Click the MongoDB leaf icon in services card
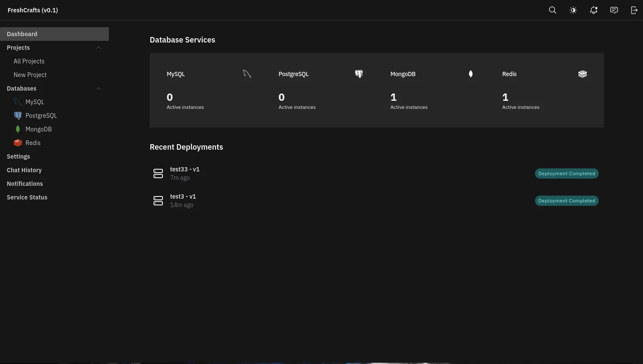 point(471,74)
